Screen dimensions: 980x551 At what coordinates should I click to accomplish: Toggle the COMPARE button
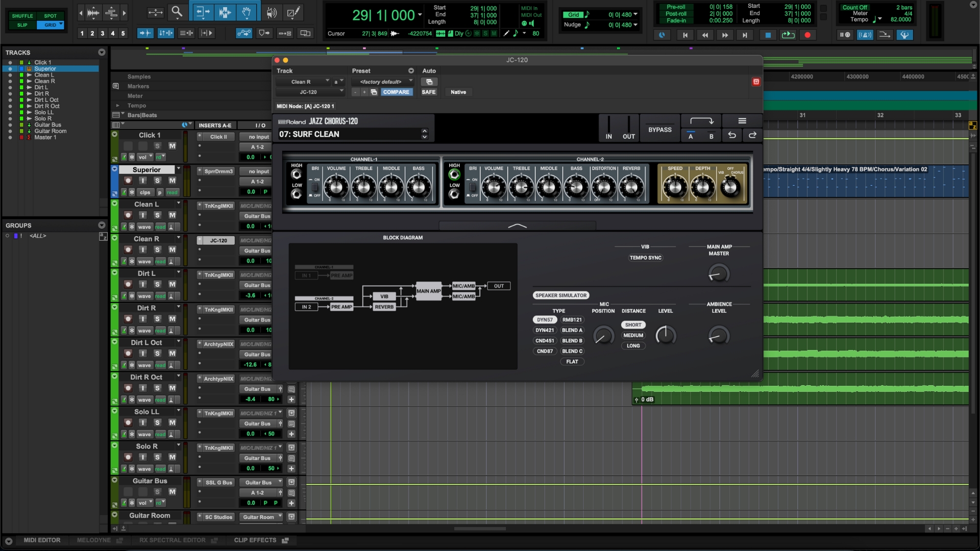[x=396, y=92]
